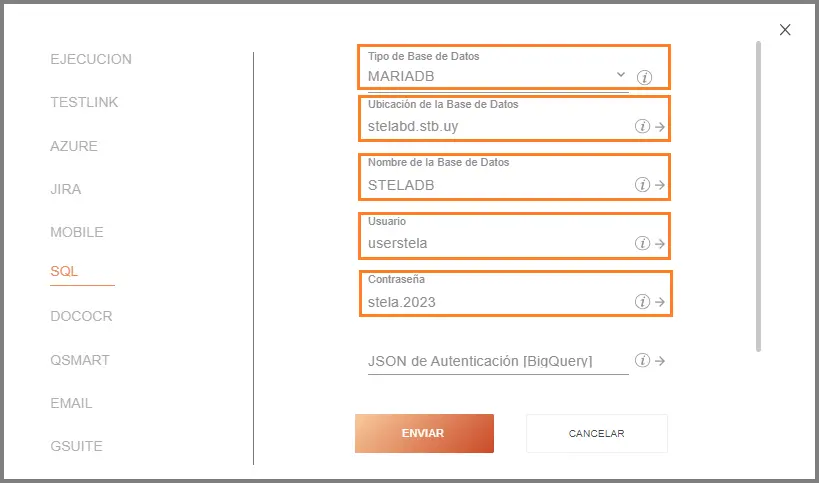Click info icon beside Ubicación de la Base de Datos
This screenshot has height=483, width=819.
[642, 127]
